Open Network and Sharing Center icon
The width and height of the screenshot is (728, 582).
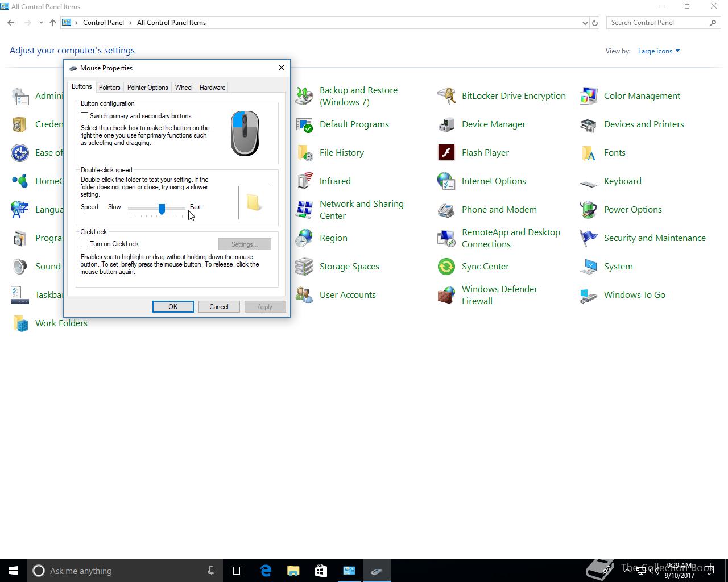click(x=304, y=210)
